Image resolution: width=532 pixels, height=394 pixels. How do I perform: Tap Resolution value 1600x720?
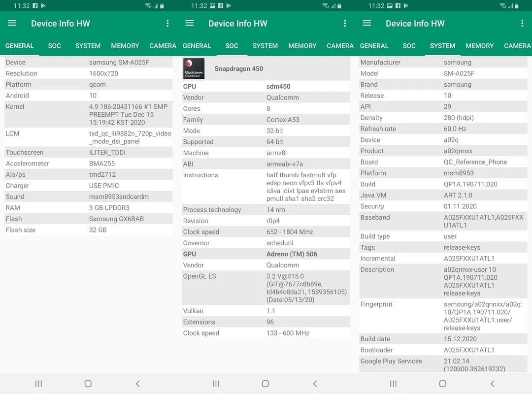[103, 73]
